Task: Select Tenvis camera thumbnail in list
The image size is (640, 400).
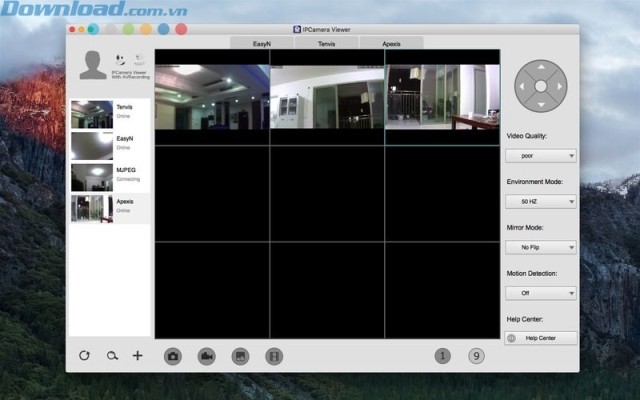Action: pos(92,114)
